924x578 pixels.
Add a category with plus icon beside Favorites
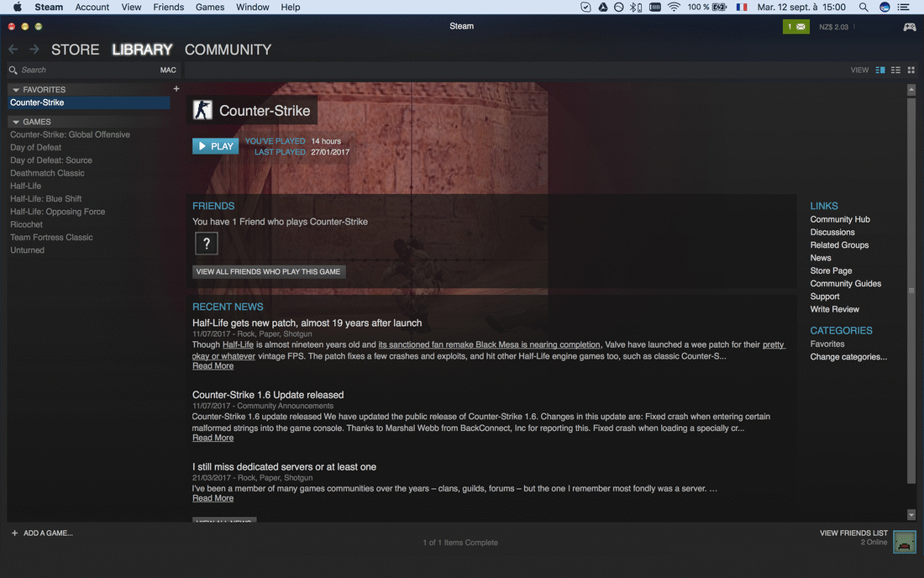coord(176,89)
